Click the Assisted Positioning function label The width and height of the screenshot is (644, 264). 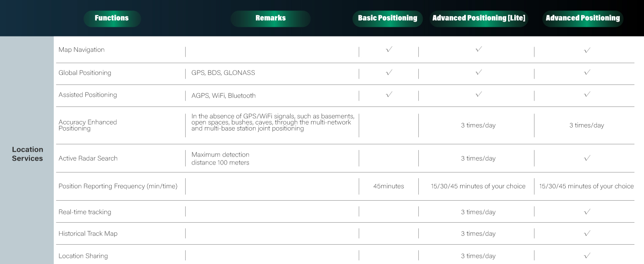[x=88, y=95]
